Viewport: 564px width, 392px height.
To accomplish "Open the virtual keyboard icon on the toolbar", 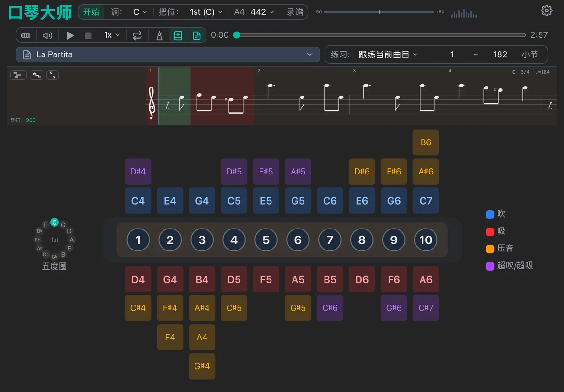I will [26, 35].
